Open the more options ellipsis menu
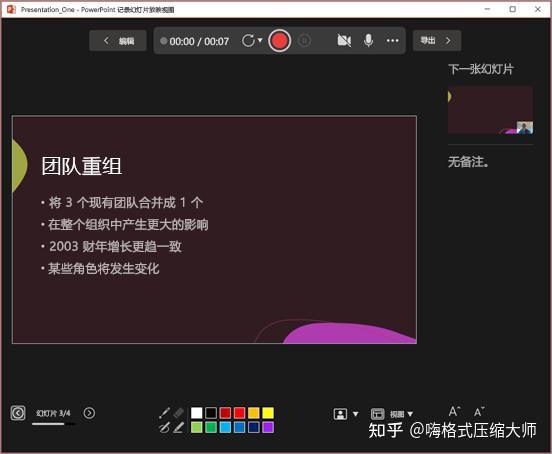Image resolution: width=552 pixels, height=454 pixels. point(393,41)
